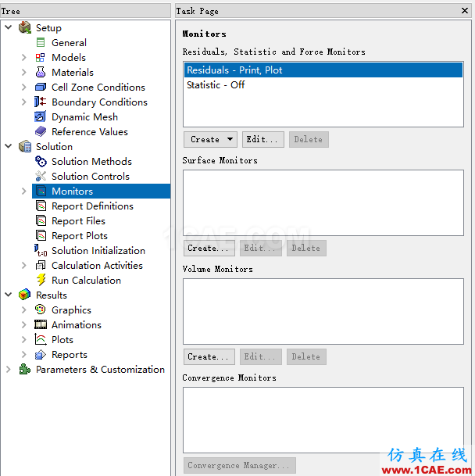Screen dimensions: 475x476
Task: Select 'Statistic - Off' entry
Action: [323, 84]
